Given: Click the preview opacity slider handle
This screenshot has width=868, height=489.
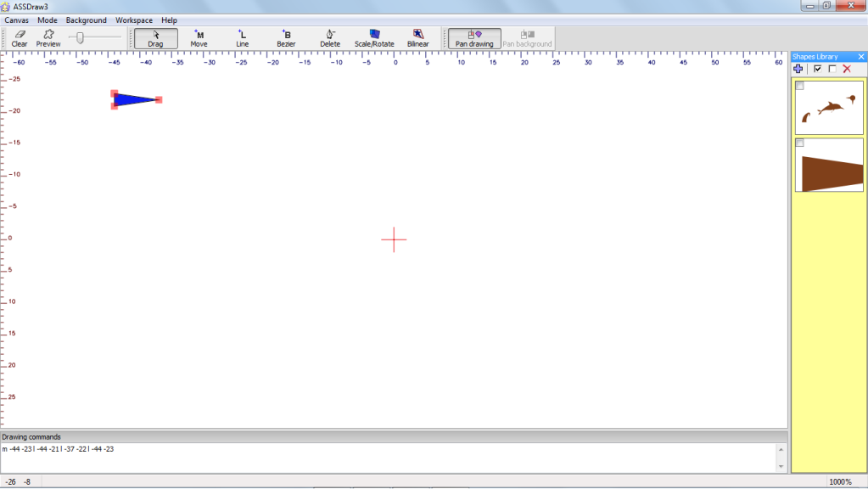Looking at the screenshot, I should pyautogui.click(x=81, y=37).
